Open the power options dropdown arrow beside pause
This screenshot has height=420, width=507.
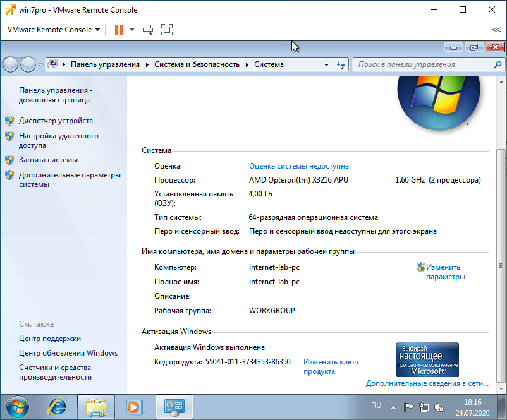[132, 30]
